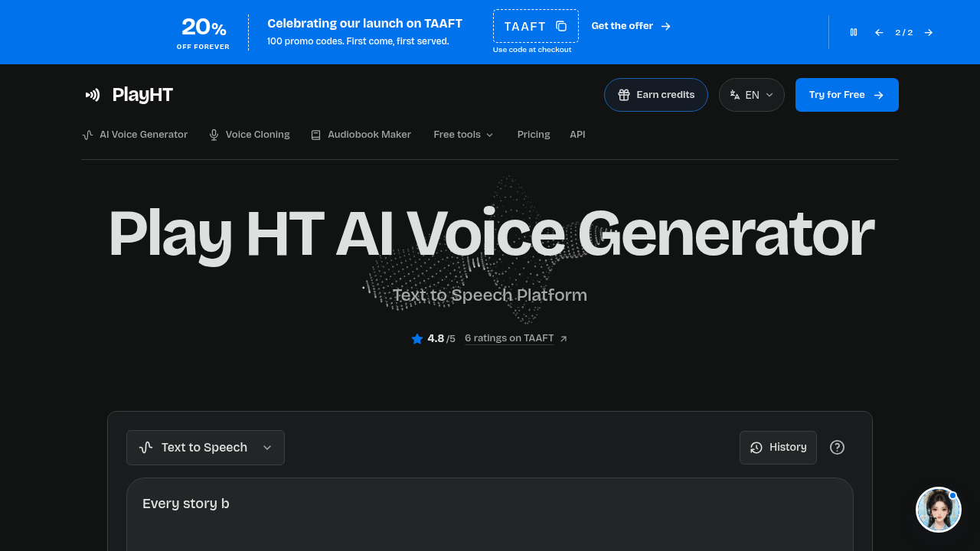Click the Try for Free button
980x551 pixels.
tap(847, 95)
